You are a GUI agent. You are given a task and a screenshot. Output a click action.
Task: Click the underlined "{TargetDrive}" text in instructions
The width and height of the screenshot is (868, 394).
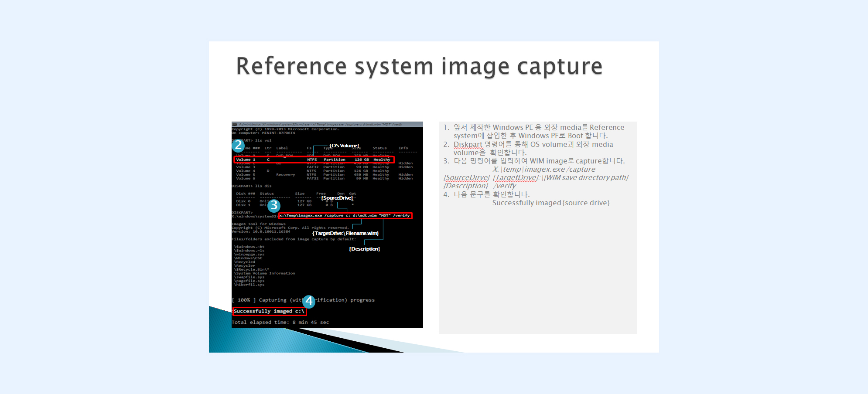coord(516,178)
